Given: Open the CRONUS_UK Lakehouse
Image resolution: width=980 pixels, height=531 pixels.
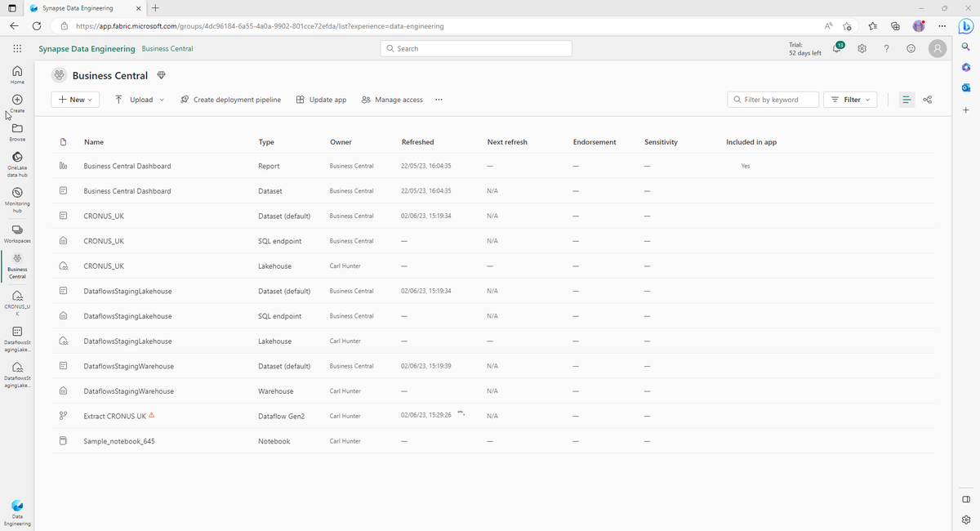Looking at the screenshot, I should tap(104, 266).
